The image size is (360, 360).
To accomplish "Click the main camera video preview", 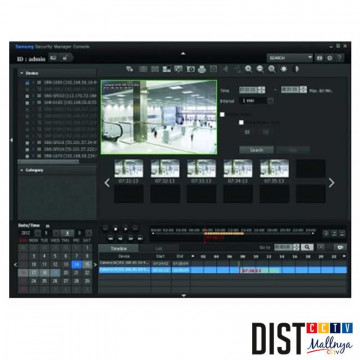I will pyautogui.click(x=159, y=117).
